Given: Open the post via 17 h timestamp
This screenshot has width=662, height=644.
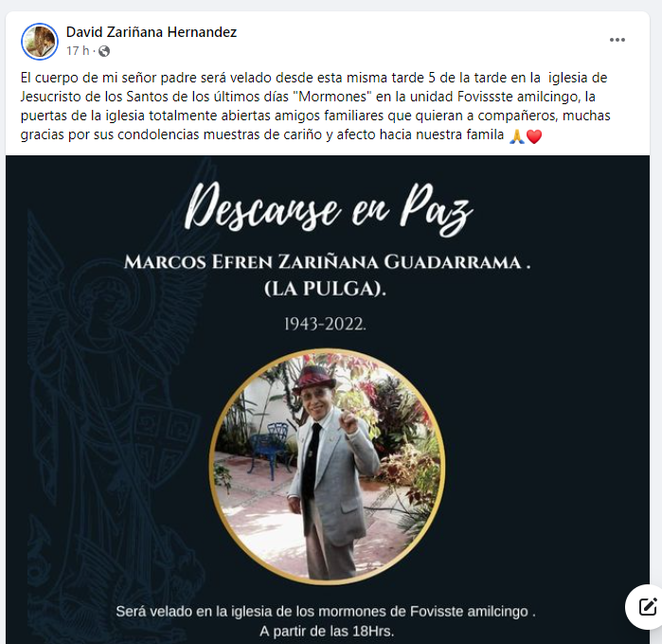Looking at the screenshot, I should point(78,51).
